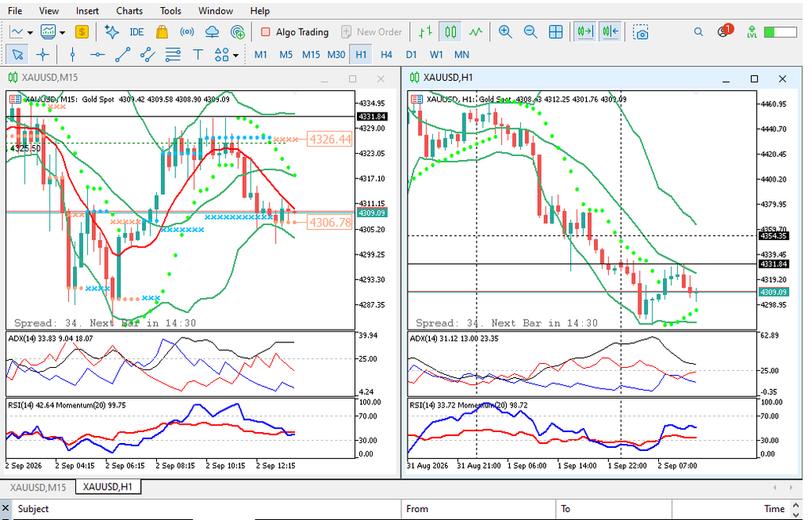Viewport: 812px width, 520px height.
Task: Sort mailbox by Subject column
Action: coord(207,509)
